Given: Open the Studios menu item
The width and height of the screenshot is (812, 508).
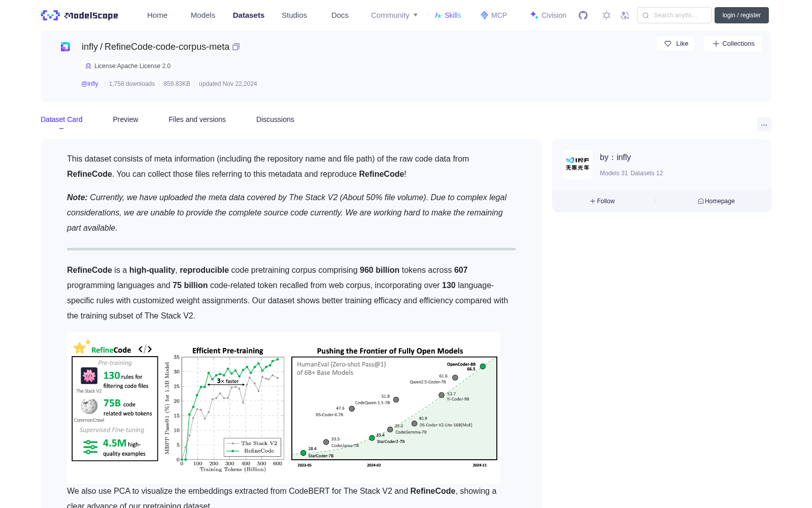Looking at the screenshot, I should pyautogui.click(x=294, y=15).
